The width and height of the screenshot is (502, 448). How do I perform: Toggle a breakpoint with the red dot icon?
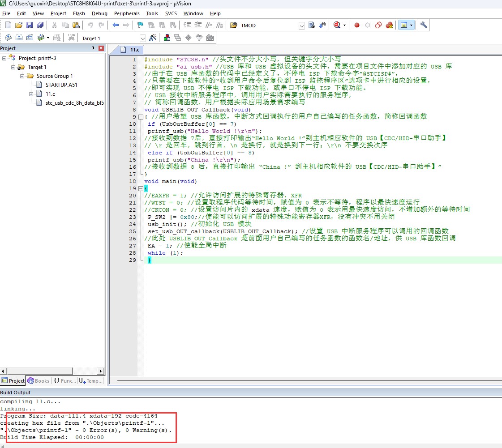(x=356, y=25)
